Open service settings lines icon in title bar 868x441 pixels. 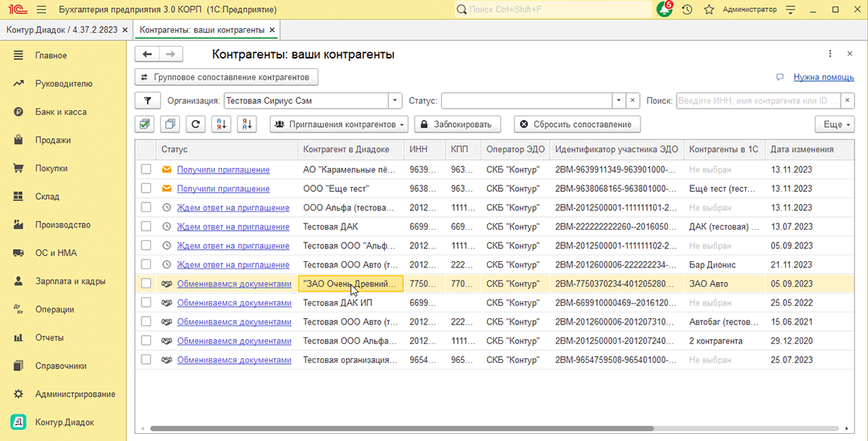click(791, 10)
